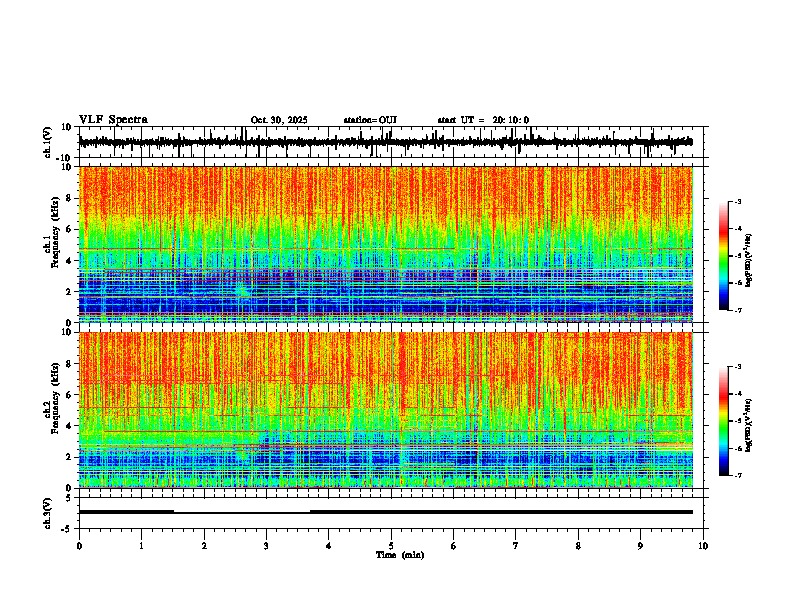
Task: Click the "5" tick on ch.3 voltage axis
Action: click(x=69, y=498)
